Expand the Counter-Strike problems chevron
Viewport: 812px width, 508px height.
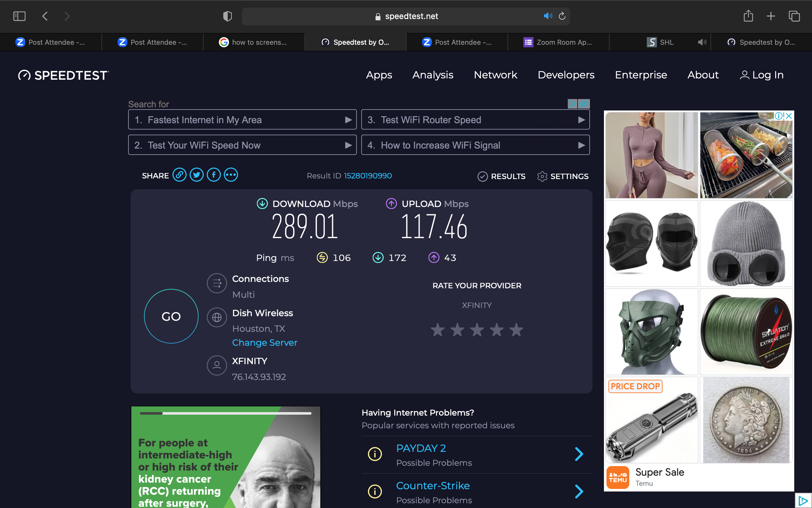point(579,491)
